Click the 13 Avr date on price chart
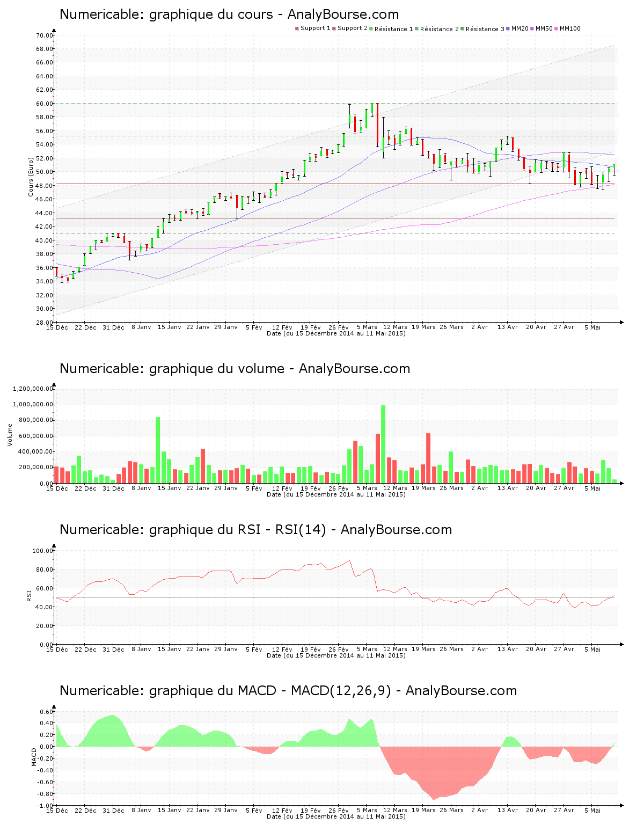The width and height of the screenshot is (644, 832). 508,327
